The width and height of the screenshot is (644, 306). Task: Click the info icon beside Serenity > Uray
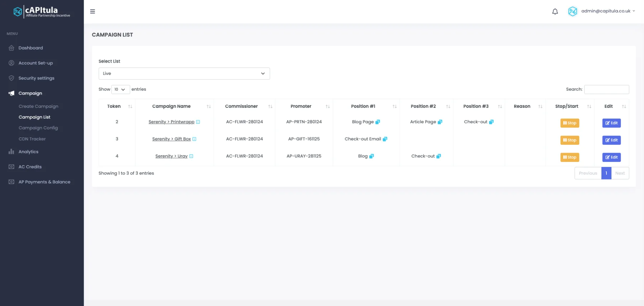[191, 156]
